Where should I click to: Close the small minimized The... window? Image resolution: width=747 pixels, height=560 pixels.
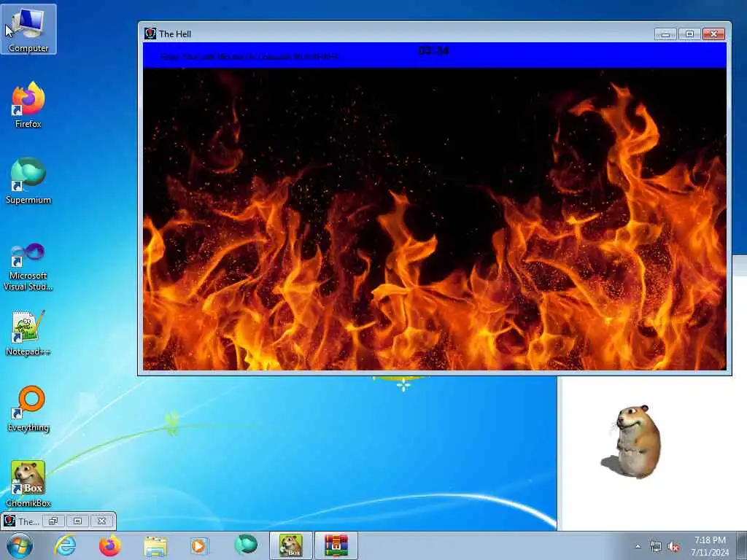pos(102,521)
